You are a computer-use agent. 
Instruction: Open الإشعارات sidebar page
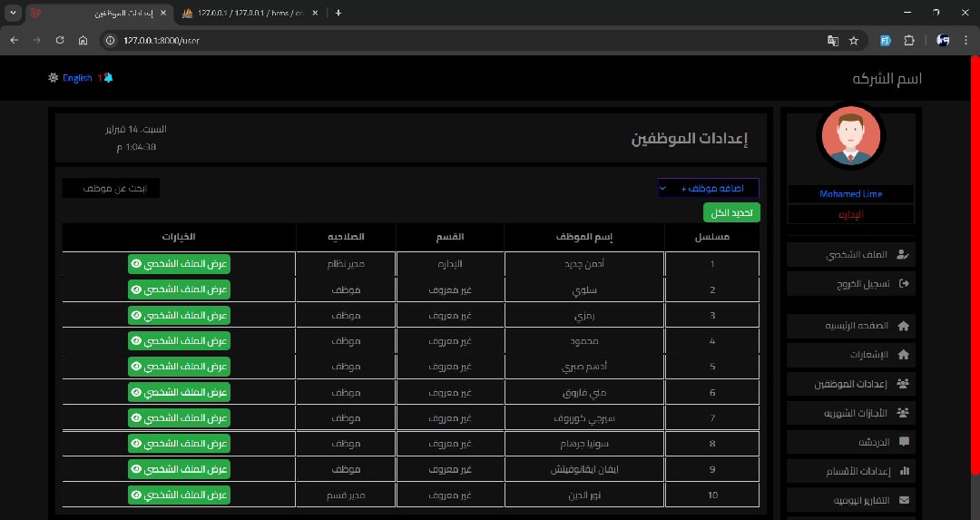tap(850, 354)
